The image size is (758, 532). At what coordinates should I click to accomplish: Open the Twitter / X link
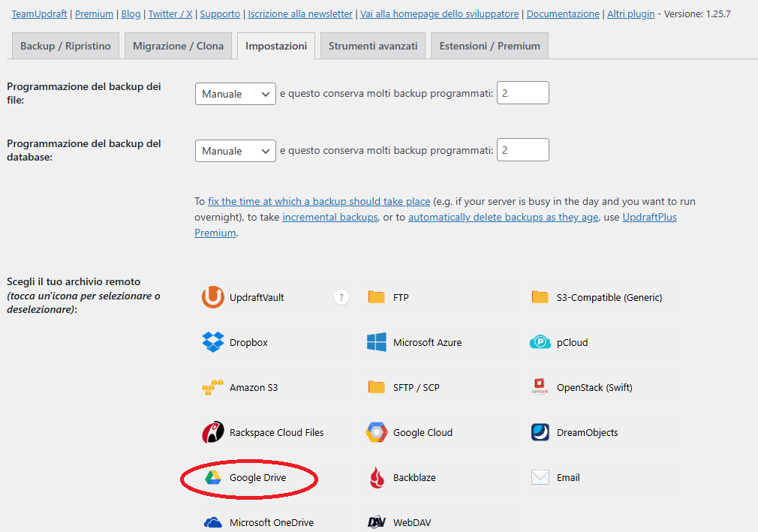pyautogui.click(x=170, y=14)
